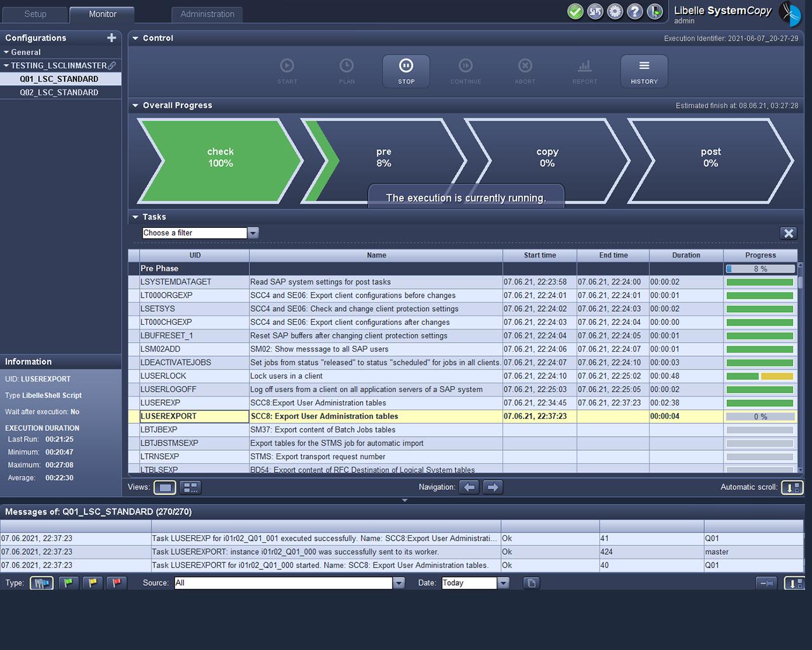Collapse the Tasks panel
This screenshot has width=812, height=650.
[135, 217]
